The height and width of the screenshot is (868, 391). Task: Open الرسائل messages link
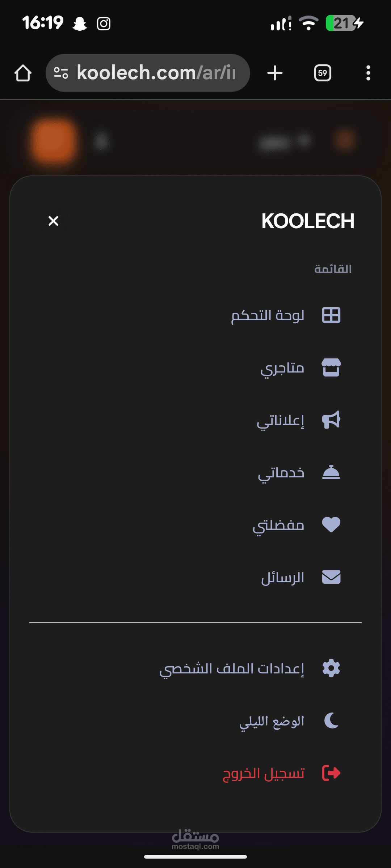[282, 578]
